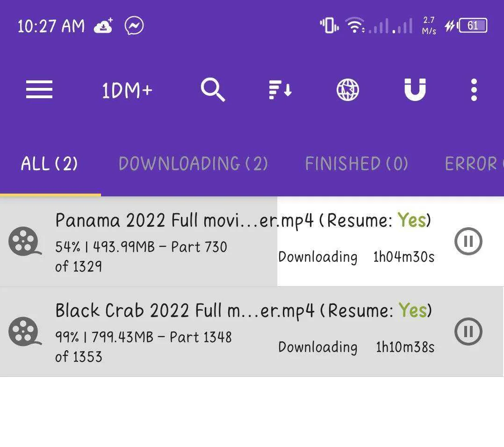Launch the built-in browser globe icon
Viewport: 504px width, 447px height.
(347, 90)
